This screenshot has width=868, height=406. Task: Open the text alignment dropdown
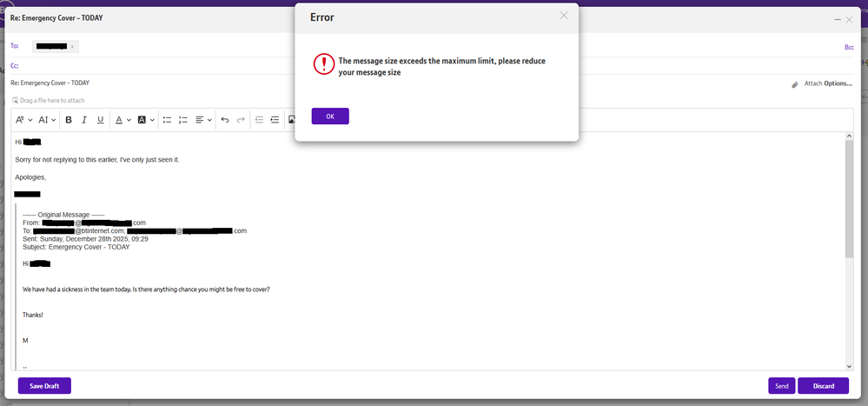203,120
